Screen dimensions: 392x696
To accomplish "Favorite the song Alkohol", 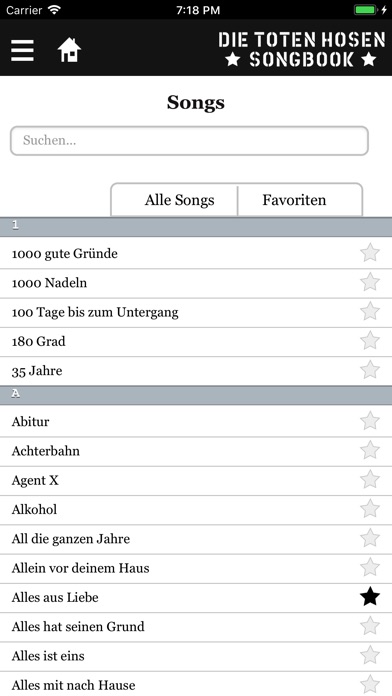I will pos(370,509).
